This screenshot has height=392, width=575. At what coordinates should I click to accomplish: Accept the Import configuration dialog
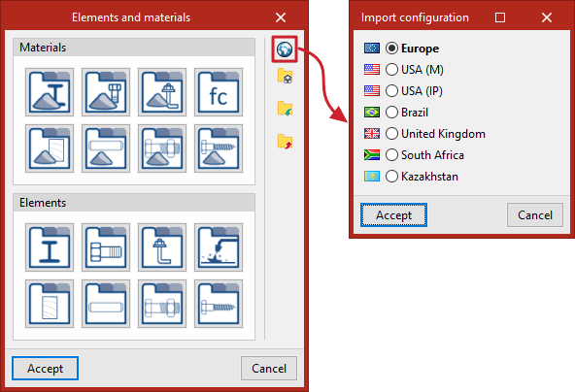click(x=393, y=215)
